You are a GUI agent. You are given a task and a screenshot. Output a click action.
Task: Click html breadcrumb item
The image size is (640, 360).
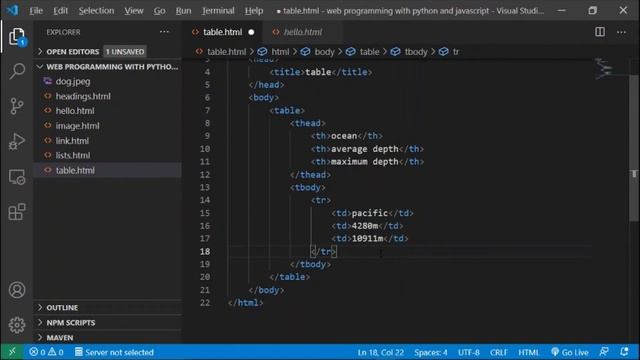(x=280, y=52)
